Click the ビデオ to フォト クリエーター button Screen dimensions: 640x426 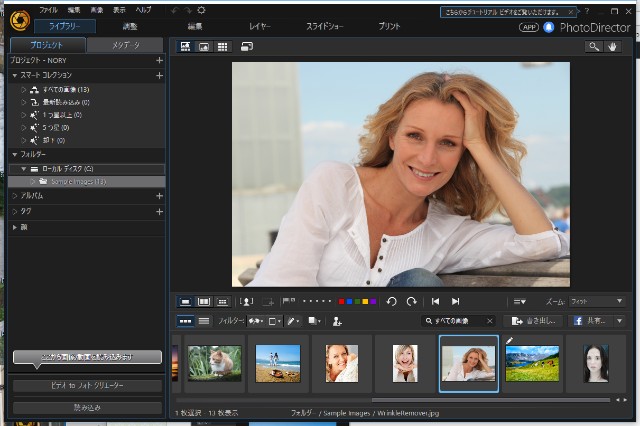[87, 386]
